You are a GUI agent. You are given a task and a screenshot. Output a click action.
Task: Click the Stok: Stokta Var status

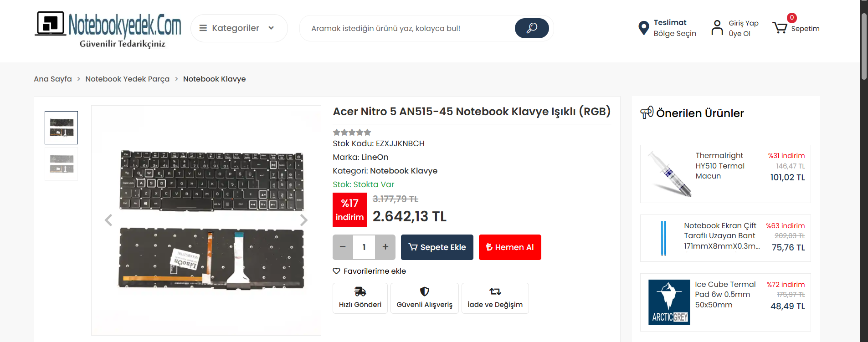tap(363, 184)
